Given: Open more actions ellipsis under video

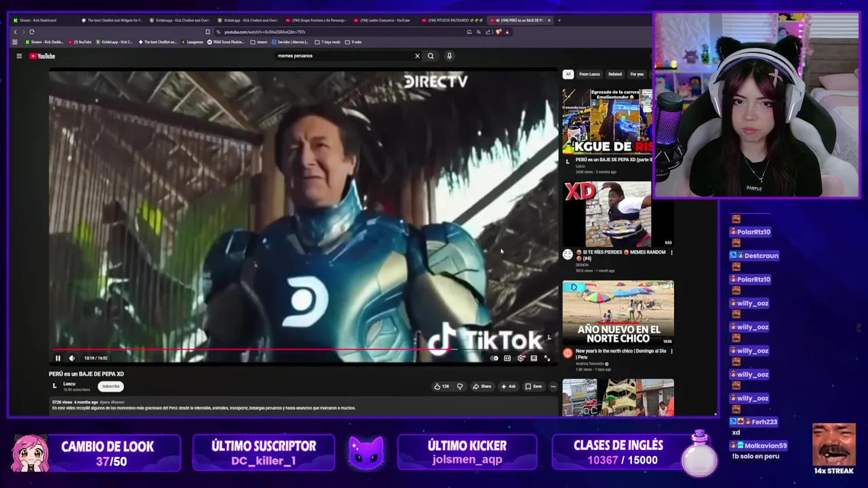Looking at the screenshot, I should pyautogui.click(x=553, y=386).
